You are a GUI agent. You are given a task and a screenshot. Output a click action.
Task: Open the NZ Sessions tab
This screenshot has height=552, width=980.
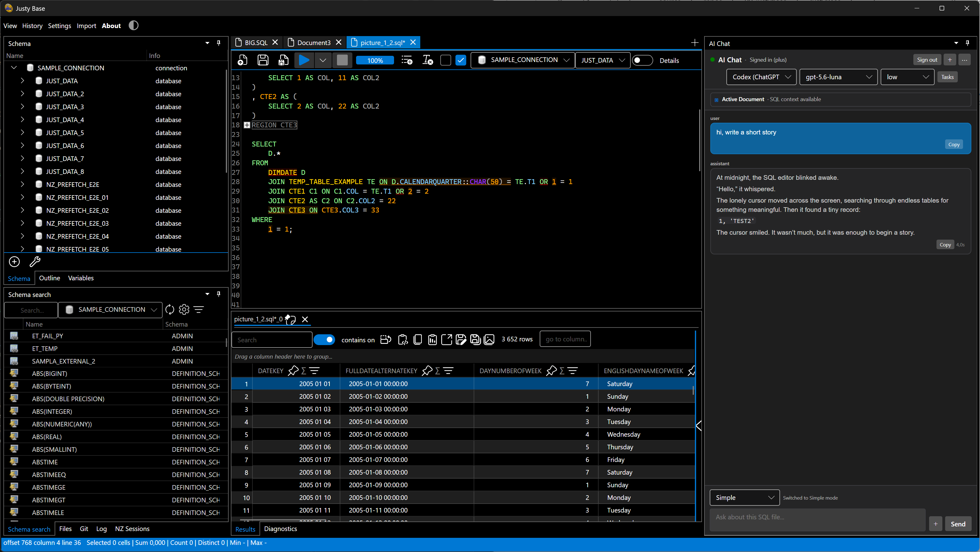pos(132,529)
